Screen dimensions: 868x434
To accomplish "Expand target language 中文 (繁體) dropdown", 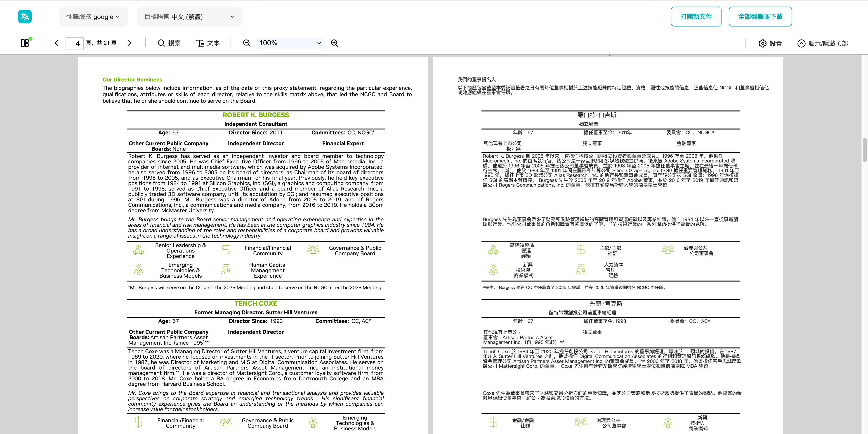I will pyautogui.click(x=189, y=17).
